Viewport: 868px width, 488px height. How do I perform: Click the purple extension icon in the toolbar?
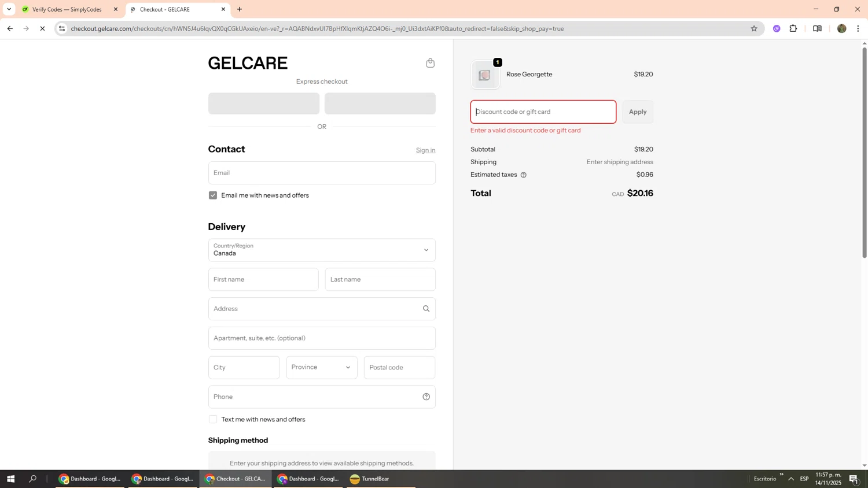tap(777, 28)
